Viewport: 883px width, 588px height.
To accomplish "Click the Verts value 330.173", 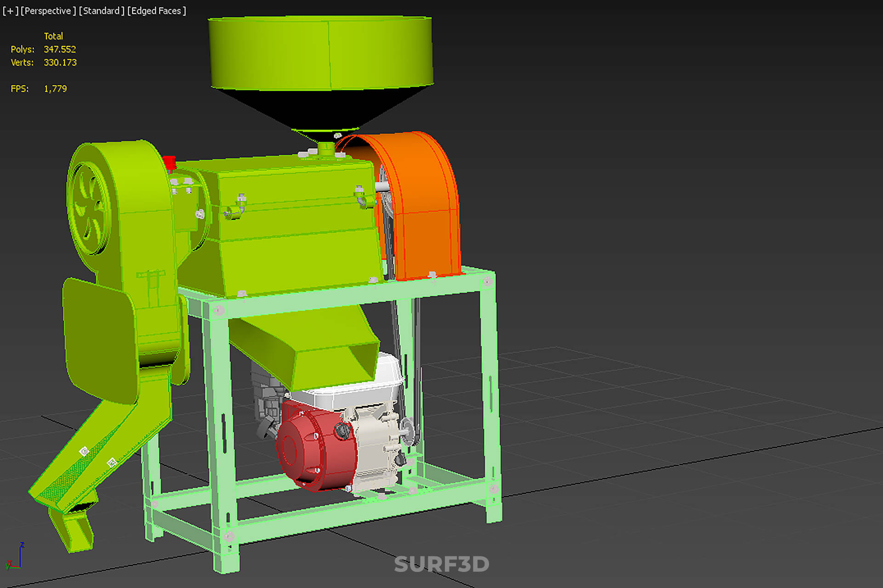I will click(60, 62).
